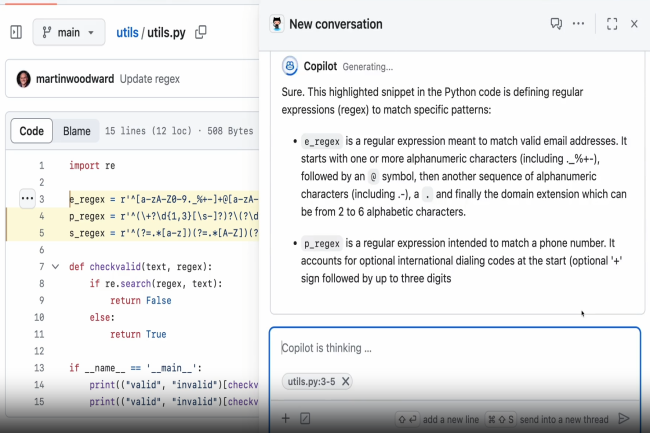
Task: Open martinwoodward's profile link
Action: click(75, 78)
